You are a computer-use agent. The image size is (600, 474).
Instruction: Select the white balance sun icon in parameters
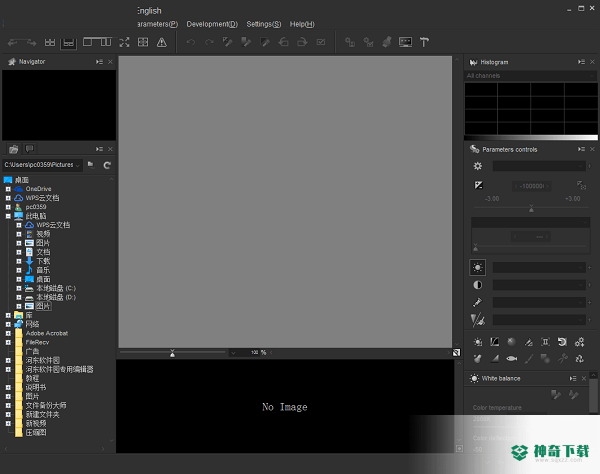point(478,267)
